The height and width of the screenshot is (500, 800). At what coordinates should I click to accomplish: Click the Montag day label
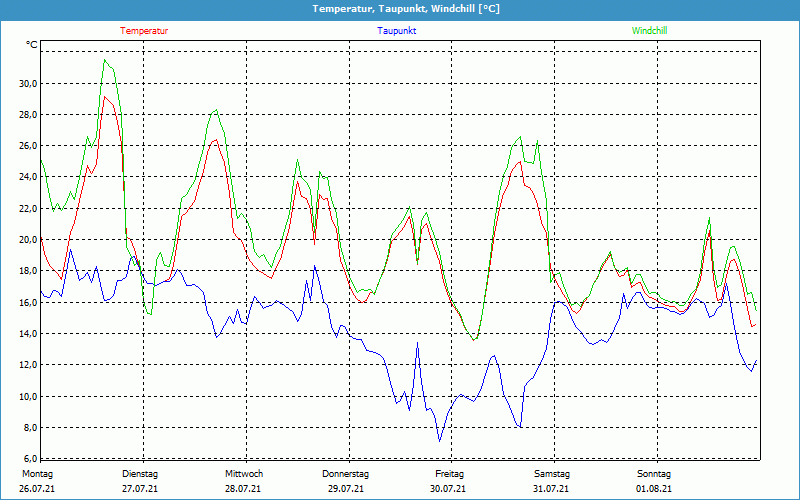pos(37,474)
